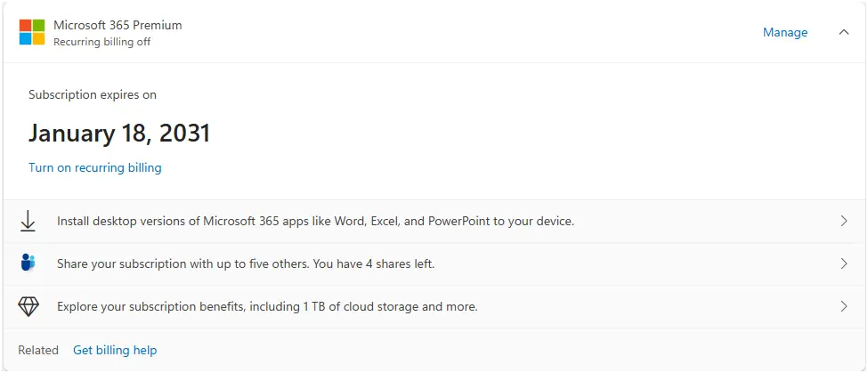The width and height of the screenshot is (868, 373).
Task: Select the Install desktop versions text
Action: [315, 222]
